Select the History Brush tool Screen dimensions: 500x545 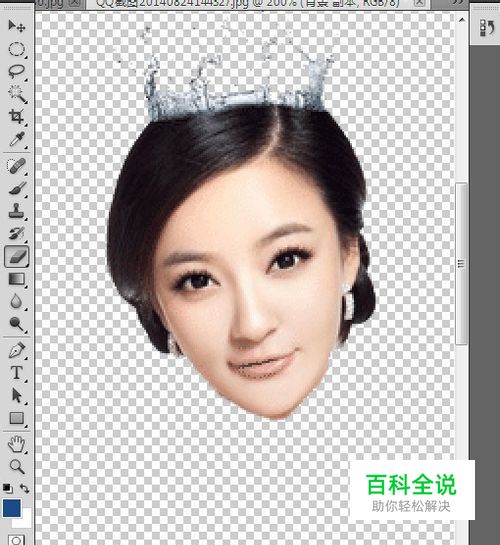click(x=16, y=233)
